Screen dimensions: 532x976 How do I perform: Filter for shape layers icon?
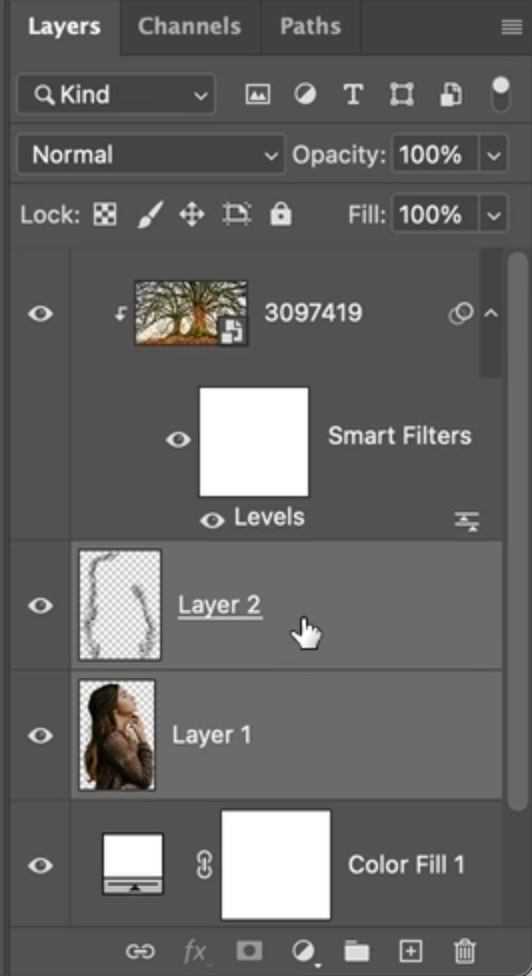[x=402, y=95]
